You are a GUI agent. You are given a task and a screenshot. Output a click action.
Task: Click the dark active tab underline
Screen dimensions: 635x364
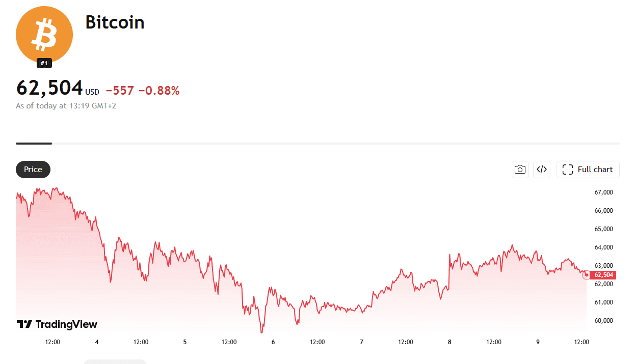[34, 144]
